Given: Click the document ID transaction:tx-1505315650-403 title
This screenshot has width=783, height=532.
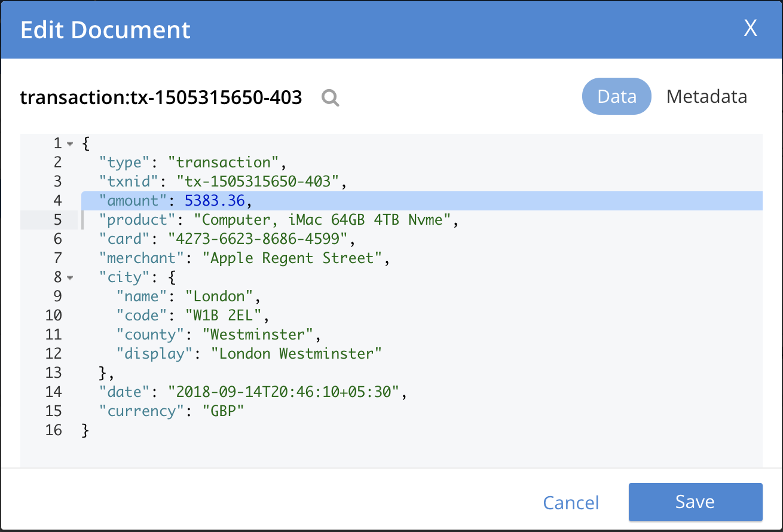Looking at the screenshot, I should 161,97.
